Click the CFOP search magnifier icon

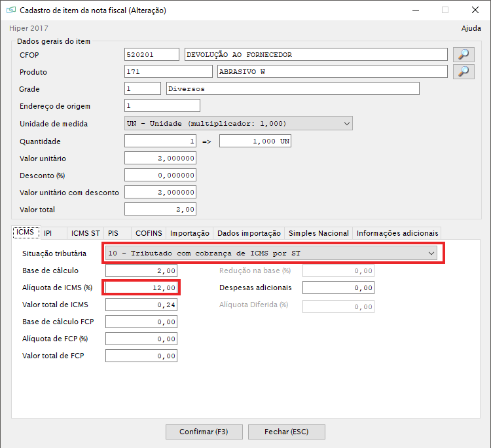pyautogui.click(x=464, y=54)
